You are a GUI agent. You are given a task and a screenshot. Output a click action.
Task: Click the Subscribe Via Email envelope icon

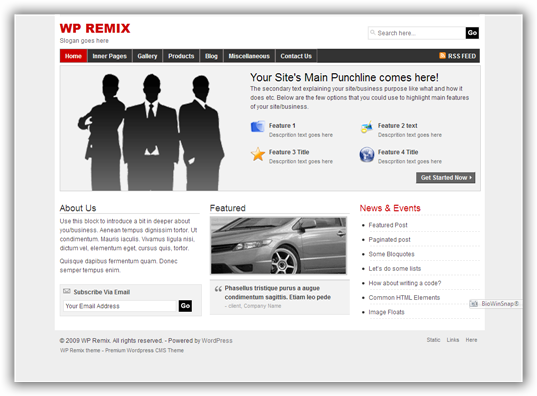tap(66, 291)
